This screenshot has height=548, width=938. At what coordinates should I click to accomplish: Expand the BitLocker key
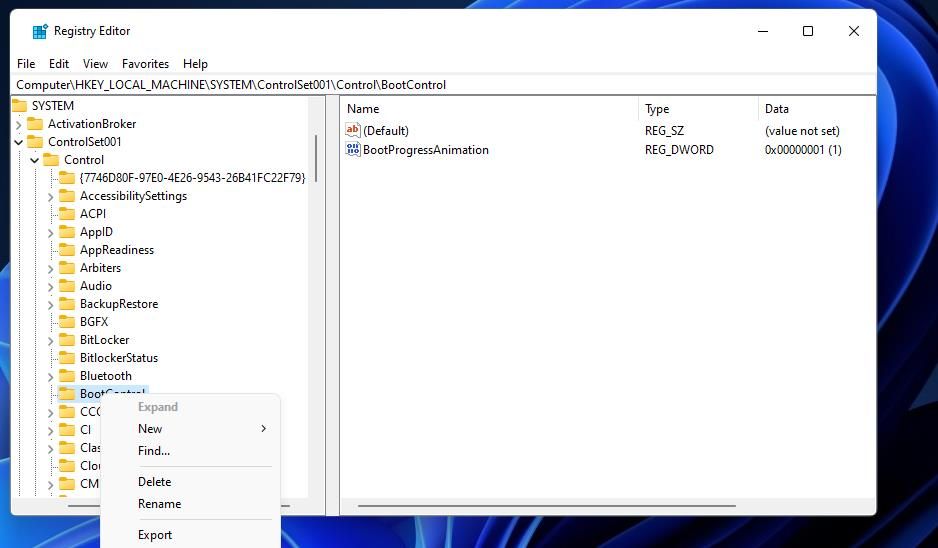pyautogui.click(x=51, y=340)
